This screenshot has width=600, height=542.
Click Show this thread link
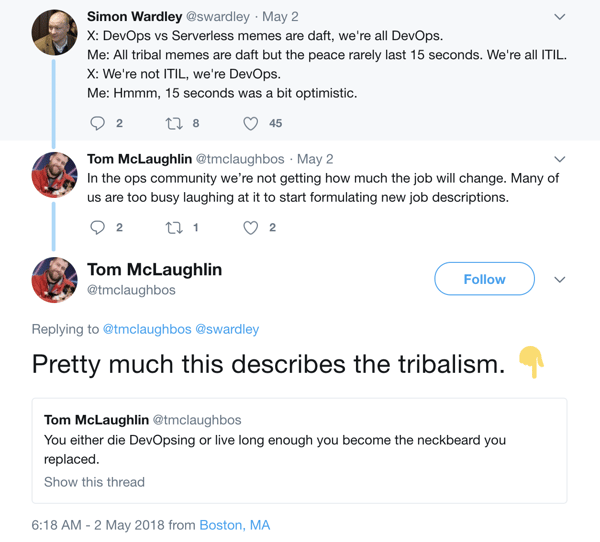tap(94, 482)
